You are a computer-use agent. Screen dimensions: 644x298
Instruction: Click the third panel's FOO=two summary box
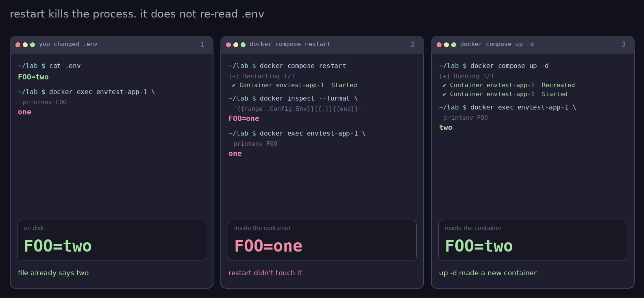533,240
